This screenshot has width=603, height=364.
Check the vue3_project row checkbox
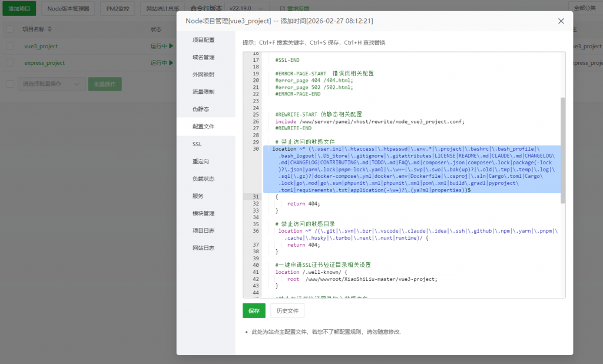[10, 46]
